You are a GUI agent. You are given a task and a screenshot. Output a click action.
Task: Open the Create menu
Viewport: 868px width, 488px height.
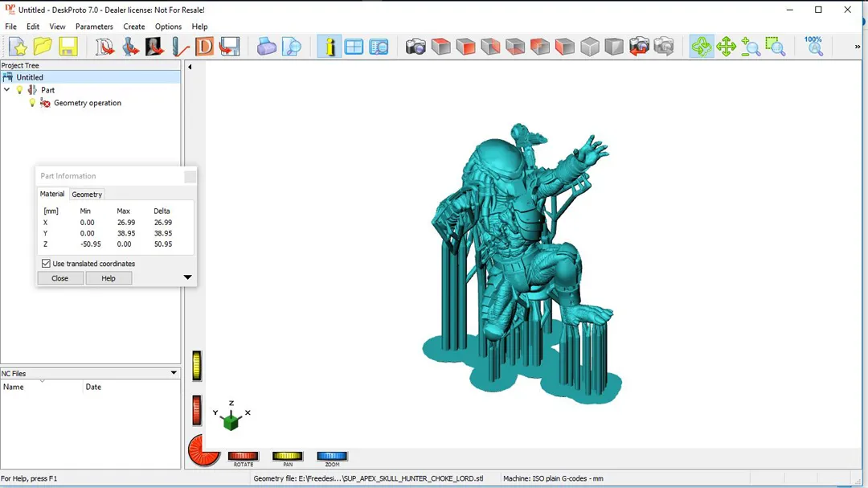tap(134, 27)
